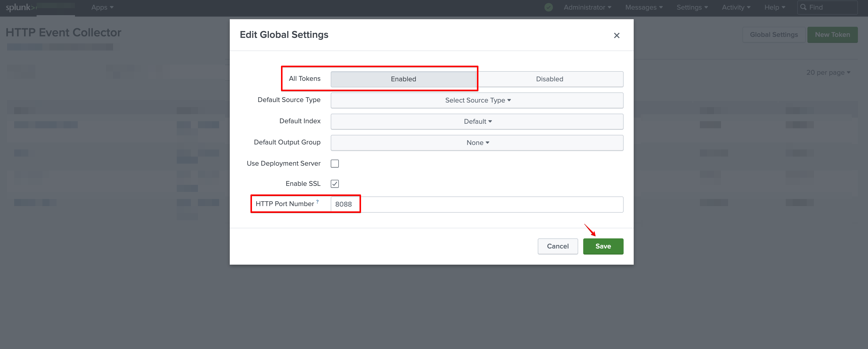This screenshot has height=349, width=868.
Task: Open the Apps menu
Action: point(102,7)
